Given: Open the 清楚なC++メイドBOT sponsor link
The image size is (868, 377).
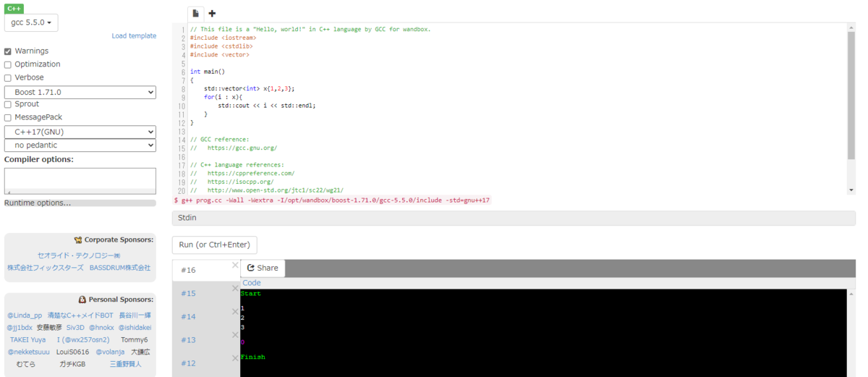Looking at the screenshot, I should (x=80, y=315).
